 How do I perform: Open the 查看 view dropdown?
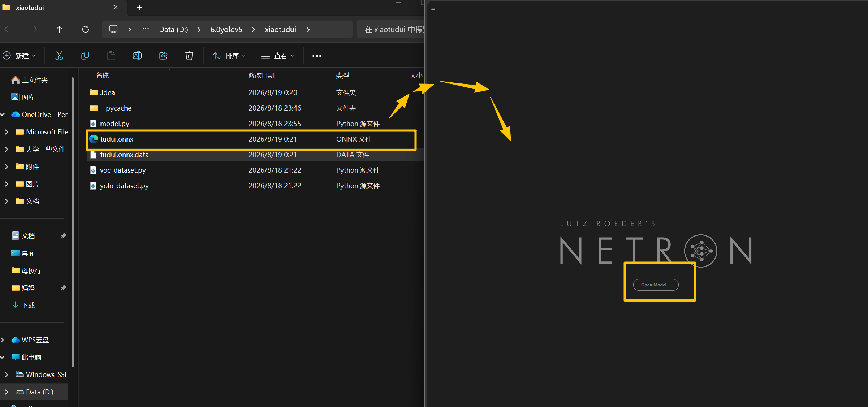pyautogui.click(x=277, y=56)
